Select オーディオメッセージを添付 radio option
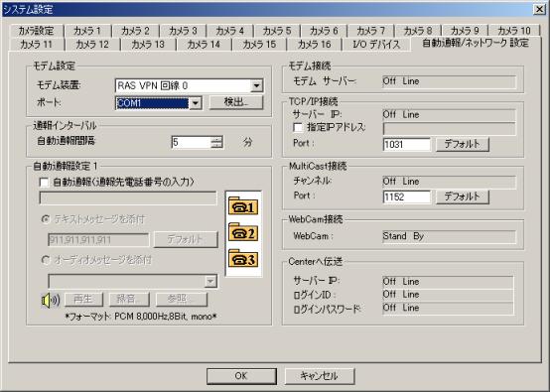This screenshot has height=392, width=550. coord(46,260)
